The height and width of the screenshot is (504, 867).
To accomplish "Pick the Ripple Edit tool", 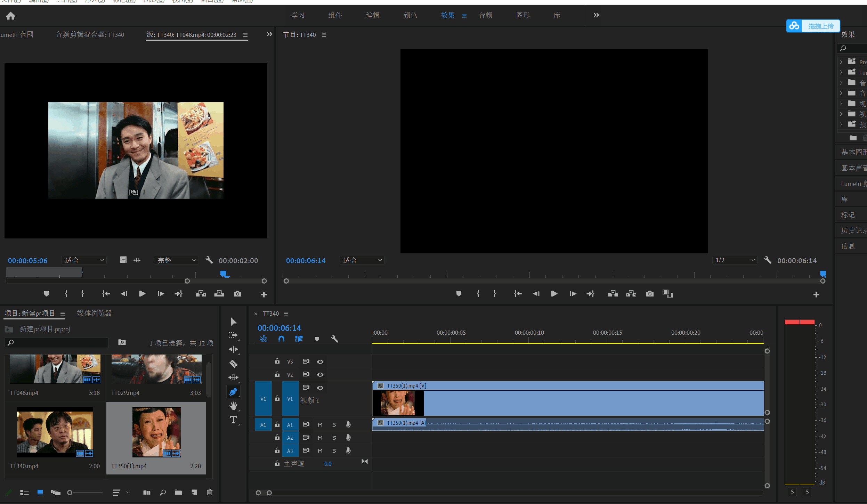I will 233,349.
